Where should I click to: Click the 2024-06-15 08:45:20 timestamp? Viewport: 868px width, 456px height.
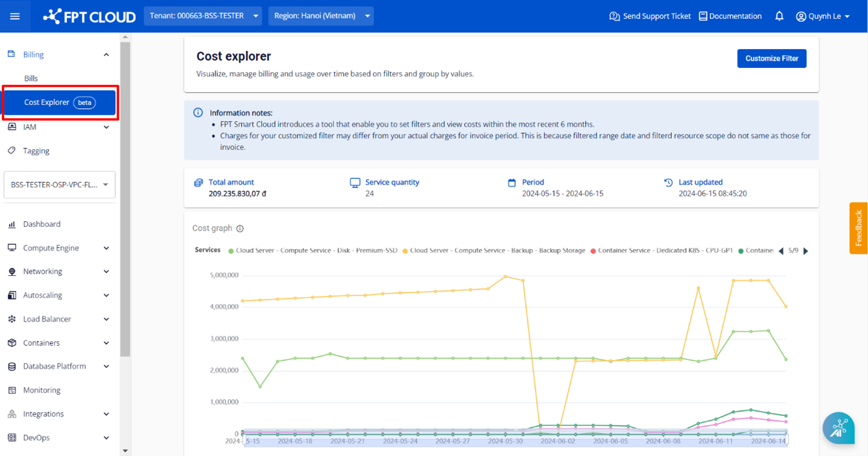coord(713,194)
